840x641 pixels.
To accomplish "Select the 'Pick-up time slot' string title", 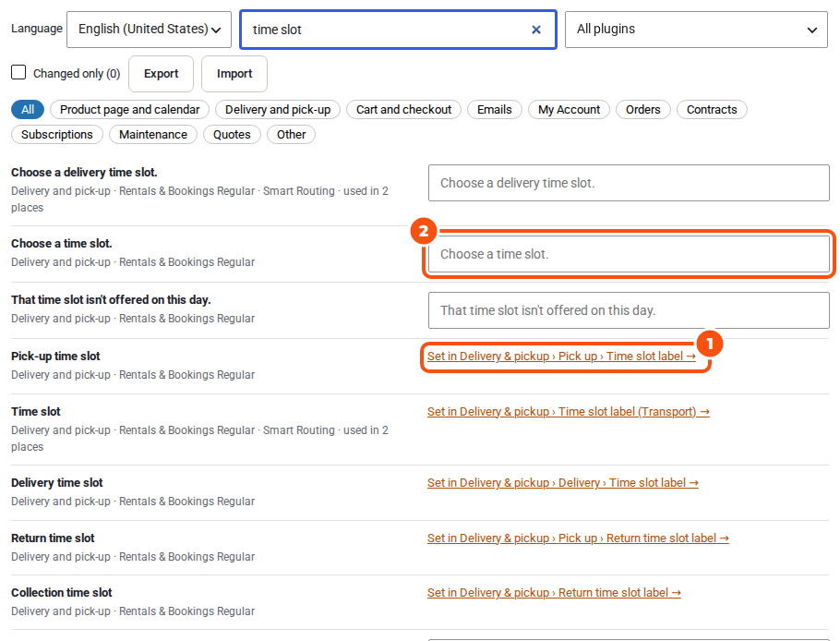I will [55, 356].
